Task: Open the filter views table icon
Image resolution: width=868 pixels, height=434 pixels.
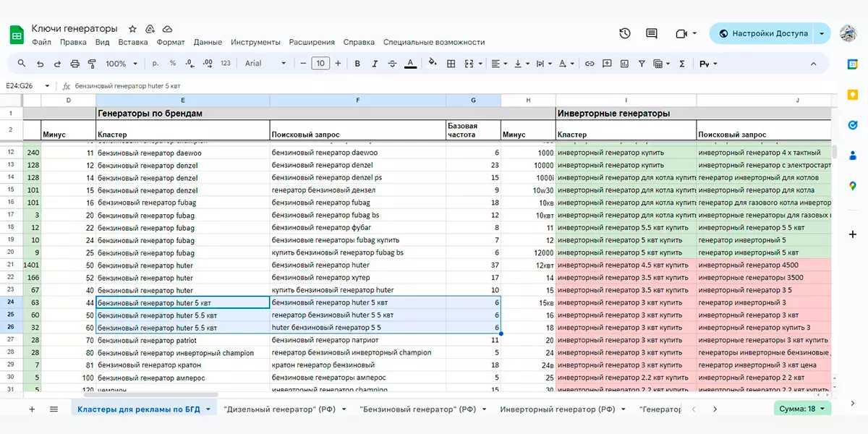Action: click(x=661, y=64)
